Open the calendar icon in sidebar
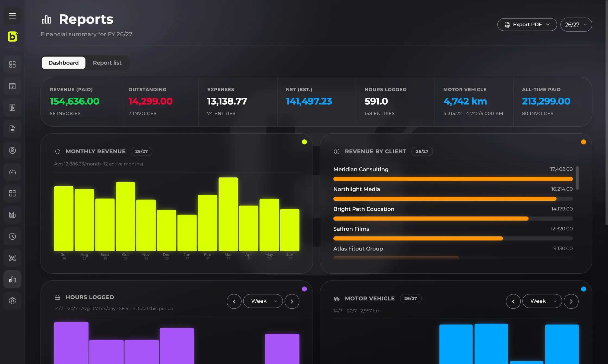The height and width of the screenshot is (364, 608). [12, 86]
